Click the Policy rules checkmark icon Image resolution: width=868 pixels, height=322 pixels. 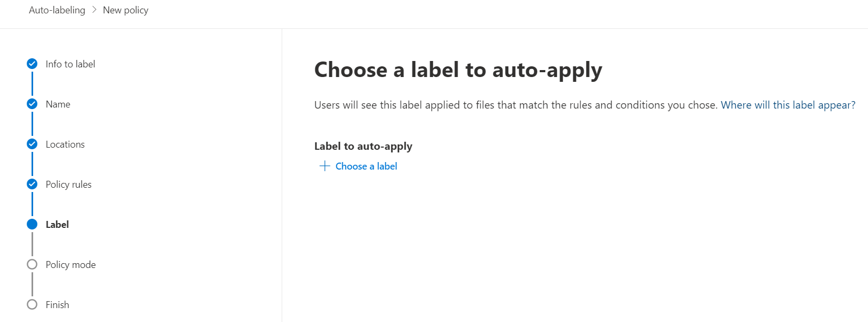(x=32, y=184)
